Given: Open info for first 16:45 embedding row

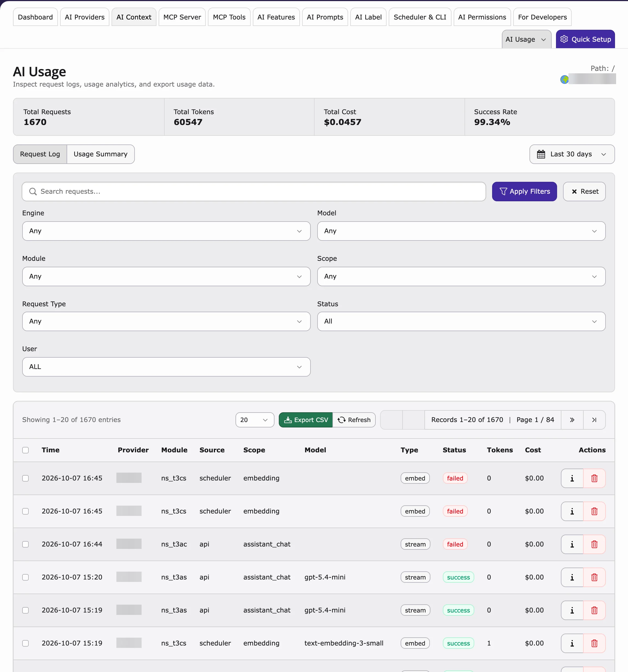Looking at the screenshot, I should 572,478.
